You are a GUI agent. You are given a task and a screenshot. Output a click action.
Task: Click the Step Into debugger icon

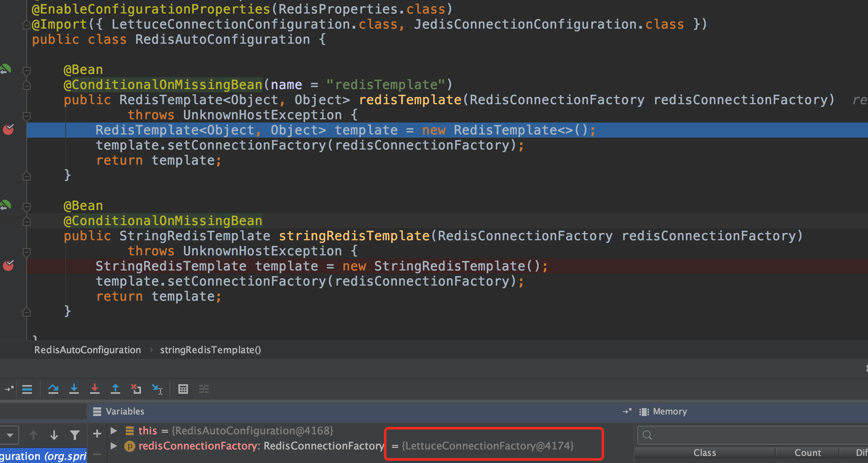coord(74,389)
